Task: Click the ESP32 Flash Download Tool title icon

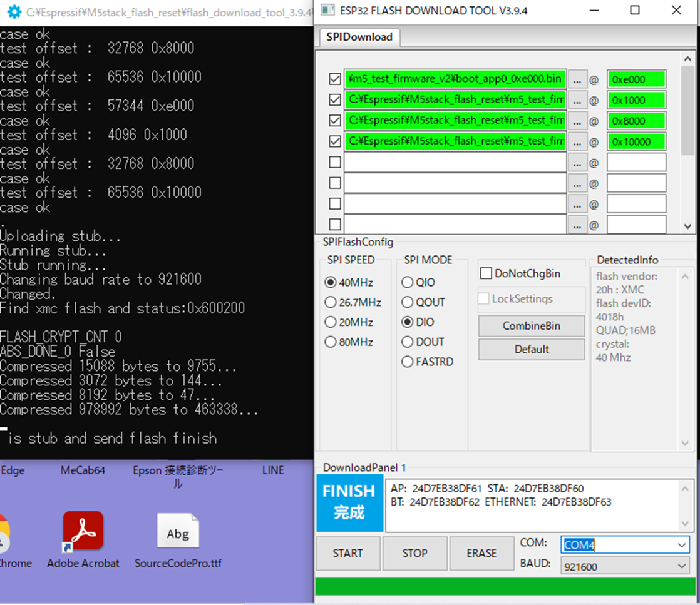Action: click(x=328, y=10)
